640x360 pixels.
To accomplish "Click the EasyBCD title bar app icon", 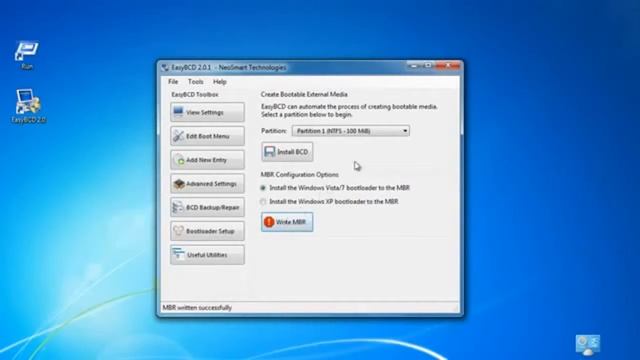I will (165, 67).
